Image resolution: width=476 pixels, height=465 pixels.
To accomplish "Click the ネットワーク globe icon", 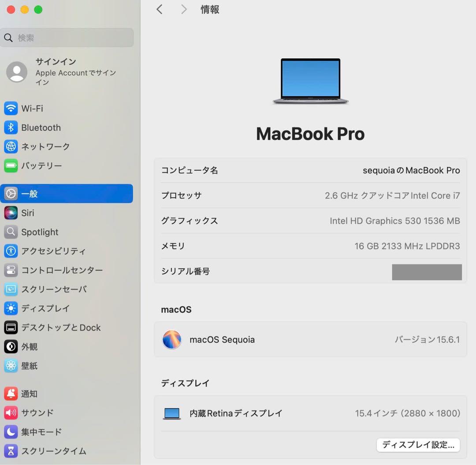I will click(x=11, y=146).
